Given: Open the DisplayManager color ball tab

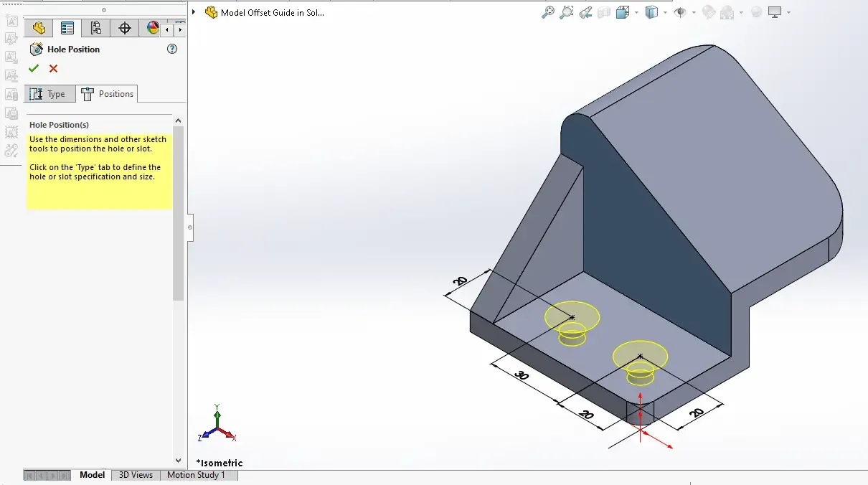Looking at the screenshot, I should pyautogui.click(x=153, y=28).
